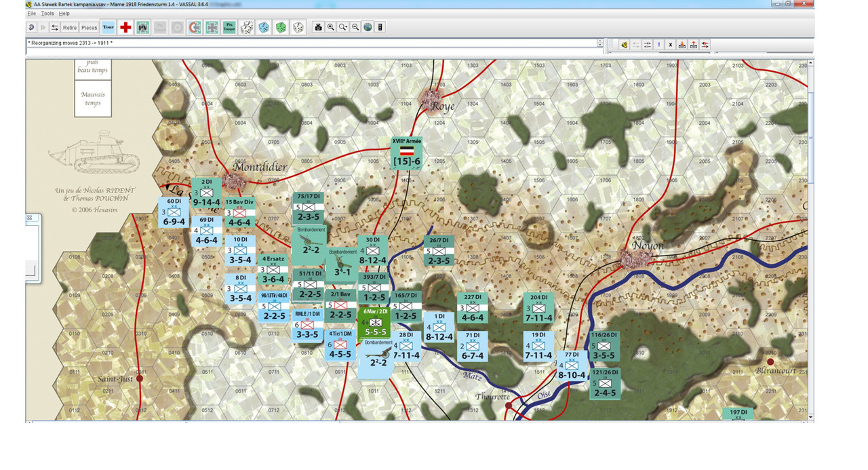Click the red horseshoe magnet icon
Image resolution: width=868 pixels, height=470 pixels.
(195, 28)
